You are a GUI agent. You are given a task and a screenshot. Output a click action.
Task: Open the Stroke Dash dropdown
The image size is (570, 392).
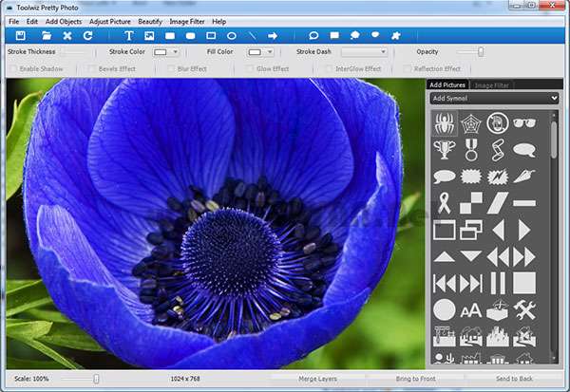pyautogui.click(x=364, y=52)
